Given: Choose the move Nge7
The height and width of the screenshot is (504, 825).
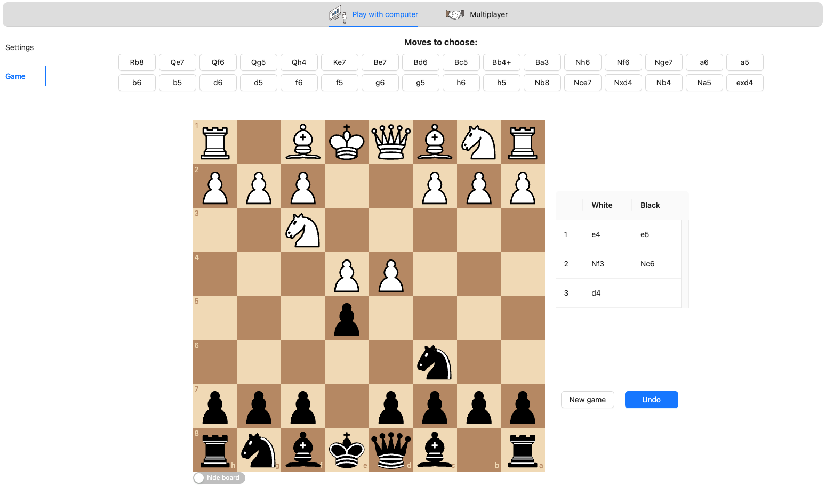Looking at the screenshot, I should [664, 62].
